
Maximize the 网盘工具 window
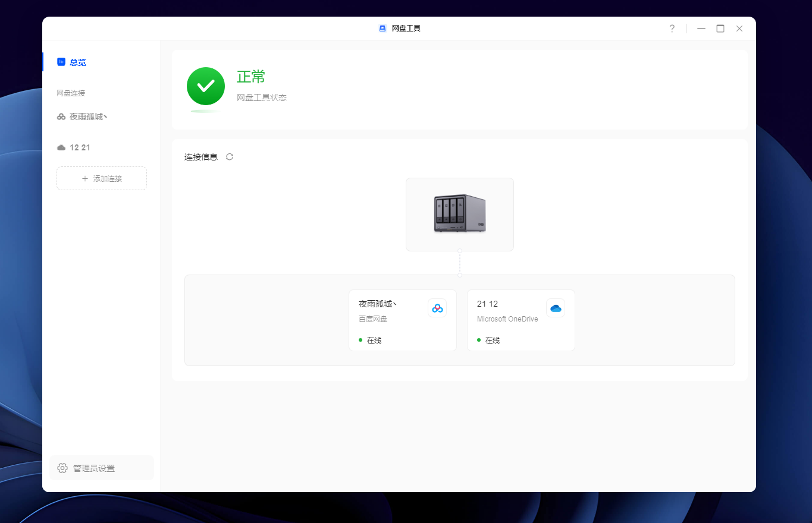(720, 29)
